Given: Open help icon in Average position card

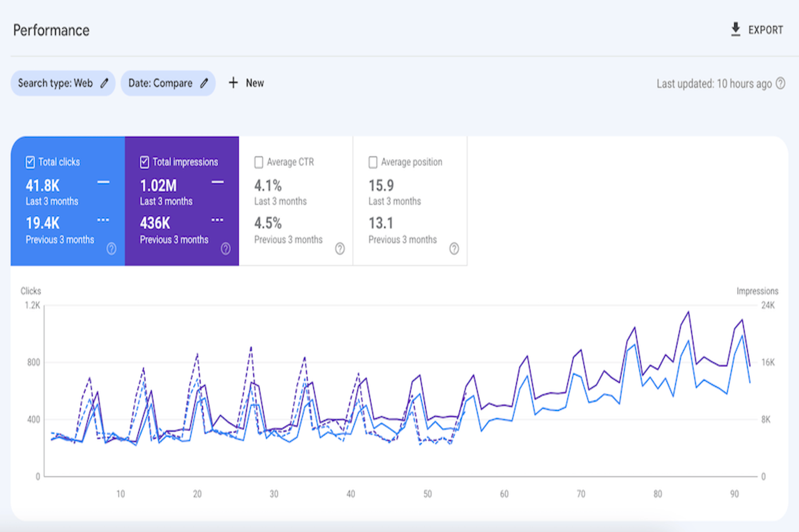Looking at the screenshot, I should pyautogui.click(x=454, y=249).
